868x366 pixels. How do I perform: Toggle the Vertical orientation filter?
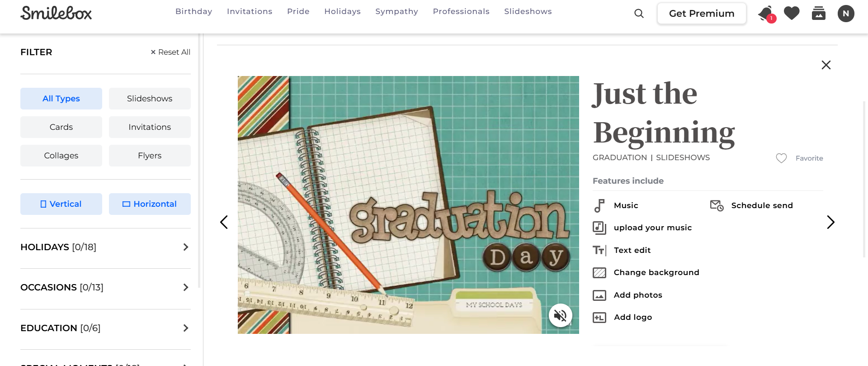pyautogui.click(x=61, y=204)
